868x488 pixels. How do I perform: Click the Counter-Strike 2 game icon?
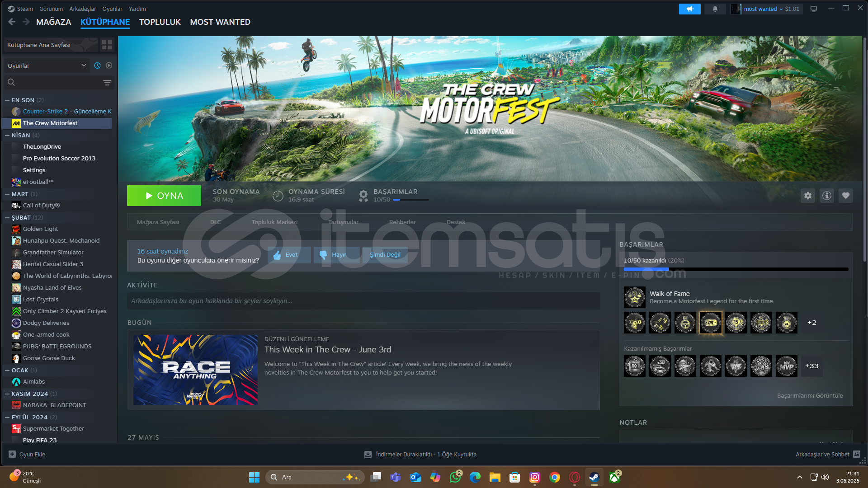(x=16, y=112)
